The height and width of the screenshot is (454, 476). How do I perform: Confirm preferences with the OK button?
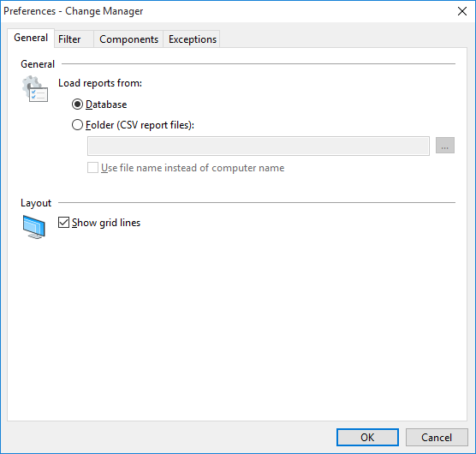pos(367,438)
